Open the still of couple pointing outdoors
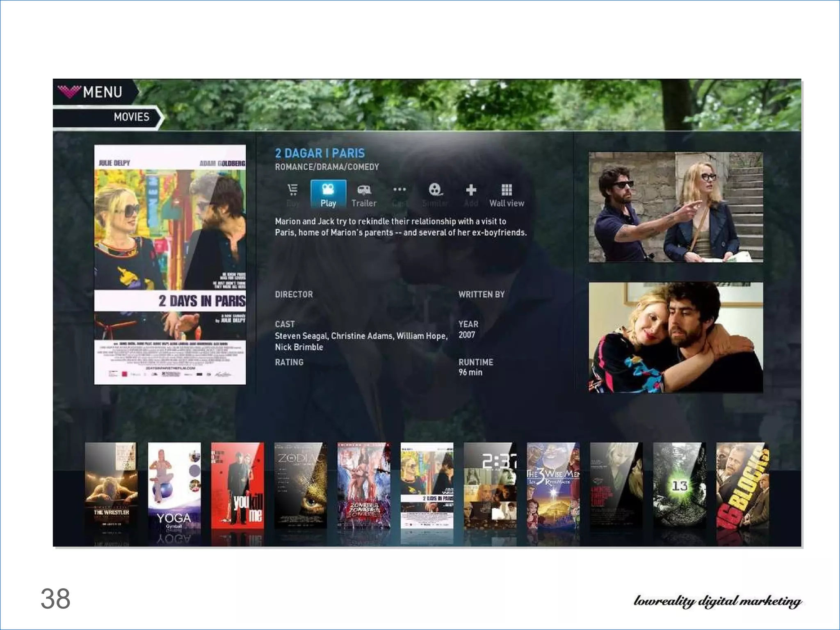Screen dimensions: 840x630 click(676, 207)
